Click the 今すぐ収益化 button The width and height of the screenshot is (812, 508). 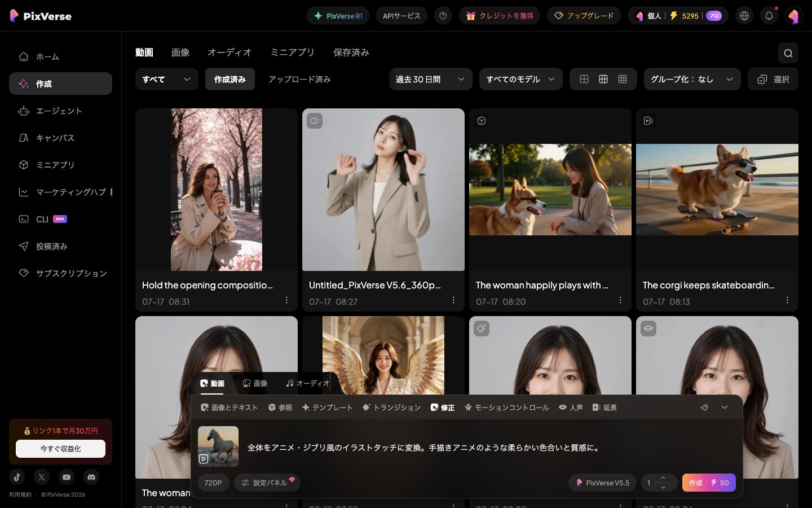[x=60, y=449]
